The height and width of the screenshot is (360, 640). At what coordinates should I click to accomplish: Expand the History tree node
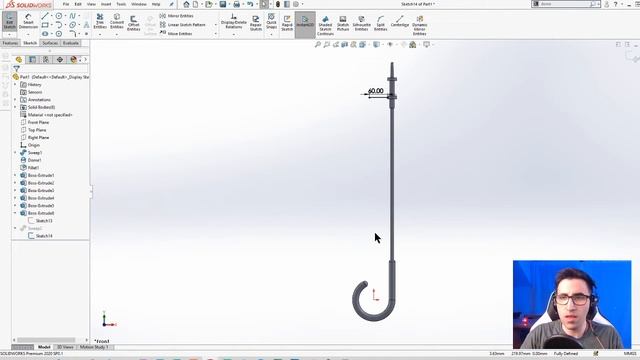16,84
